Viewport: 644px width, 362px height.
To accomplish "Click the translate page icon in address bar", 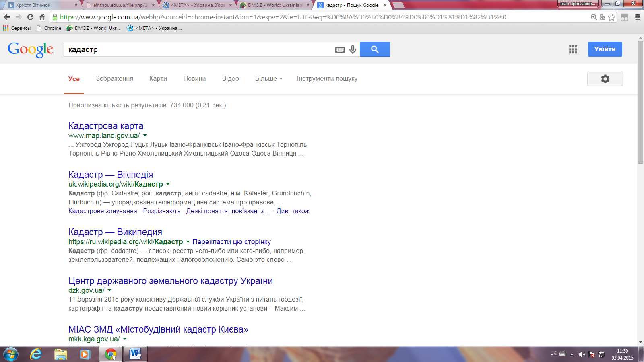I will [x=603, y=17].
